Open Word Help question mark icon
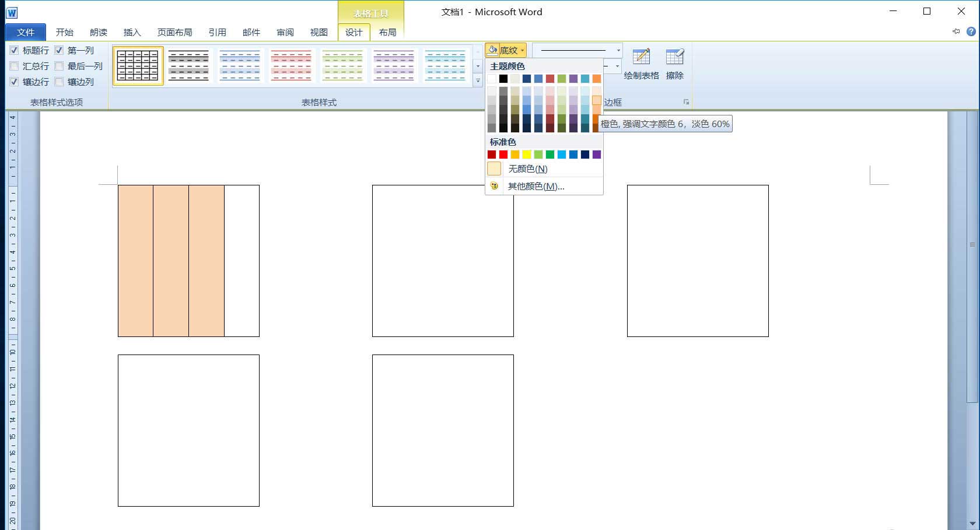This screenshot has width=980, height=530. [971, 31]
